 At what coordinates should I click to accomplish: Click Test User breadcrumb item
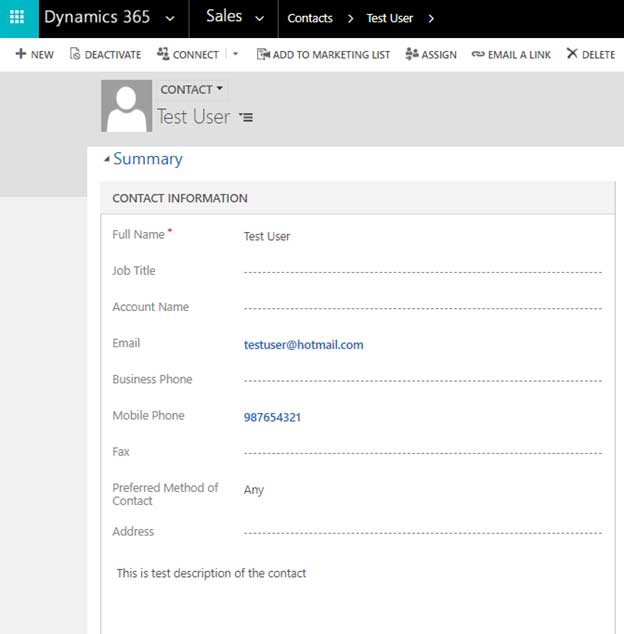(x=390, y=18)
